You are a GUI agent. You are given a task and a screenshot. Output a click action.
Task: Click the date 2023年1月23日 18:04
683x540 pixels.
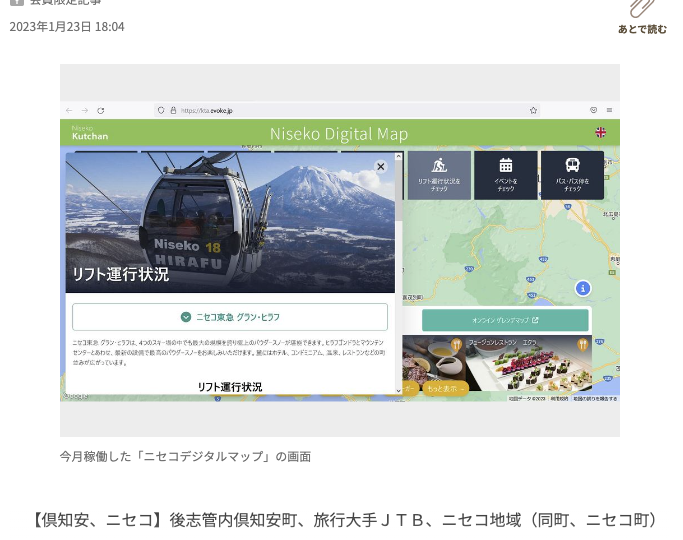(67, 27)
